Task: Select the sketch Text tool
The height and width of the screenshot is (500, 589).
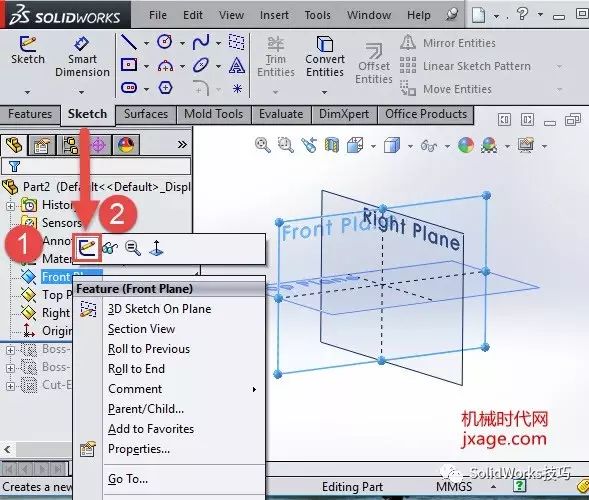Action: click(237, 65)
